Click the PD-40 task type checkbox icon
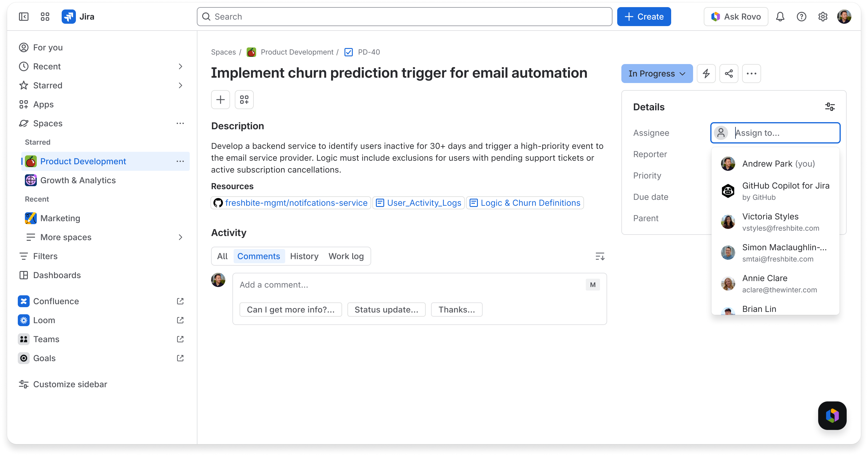The height and width of the screenshot is (456, 868). pyautogui.click(x=348, y=52)
